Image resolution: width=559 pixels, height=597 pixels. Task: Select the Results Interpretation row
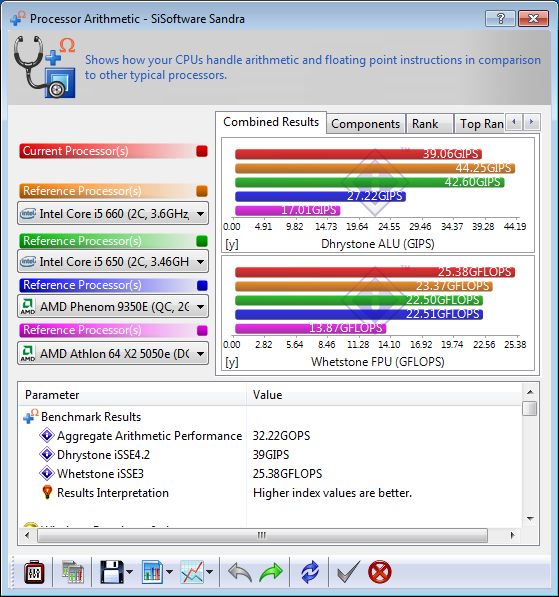(270, 492)
